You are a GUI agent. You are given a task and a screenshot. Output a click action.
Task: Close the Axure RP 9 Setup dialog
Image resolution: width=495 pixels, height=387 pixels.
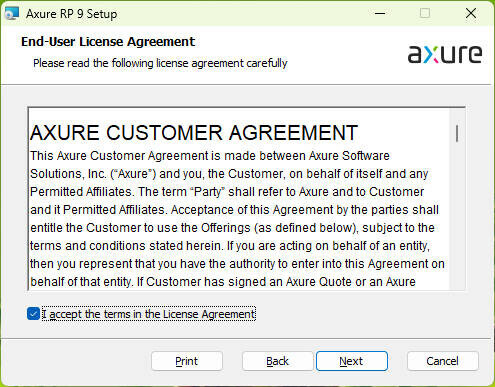[x=471, y=14]
